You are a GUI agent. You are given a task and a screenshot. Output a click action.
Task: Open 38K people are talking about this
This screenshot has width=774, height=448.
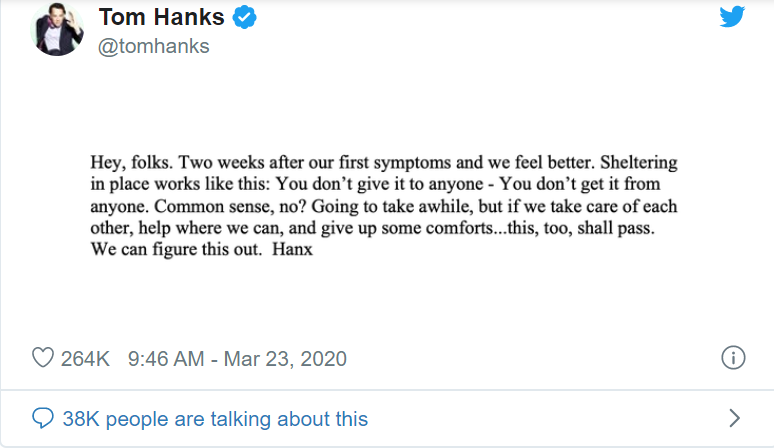214,419
